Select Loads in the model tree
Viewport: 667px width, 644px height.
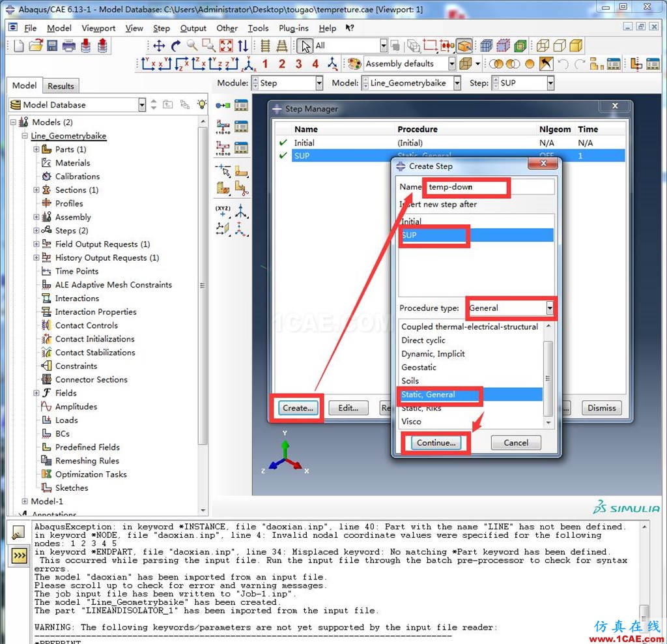tap(66, 420)
